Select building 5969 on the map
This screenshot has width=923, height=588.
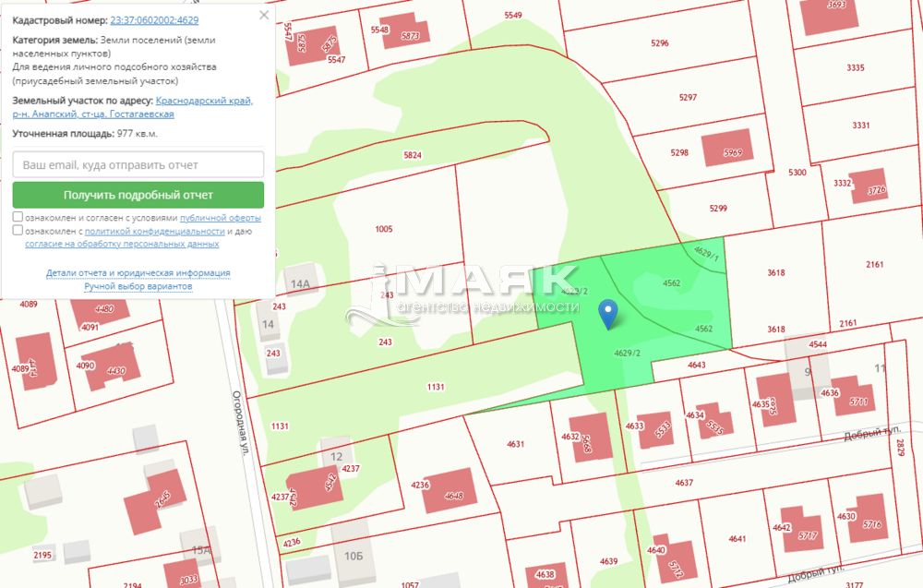coord(726,150)
